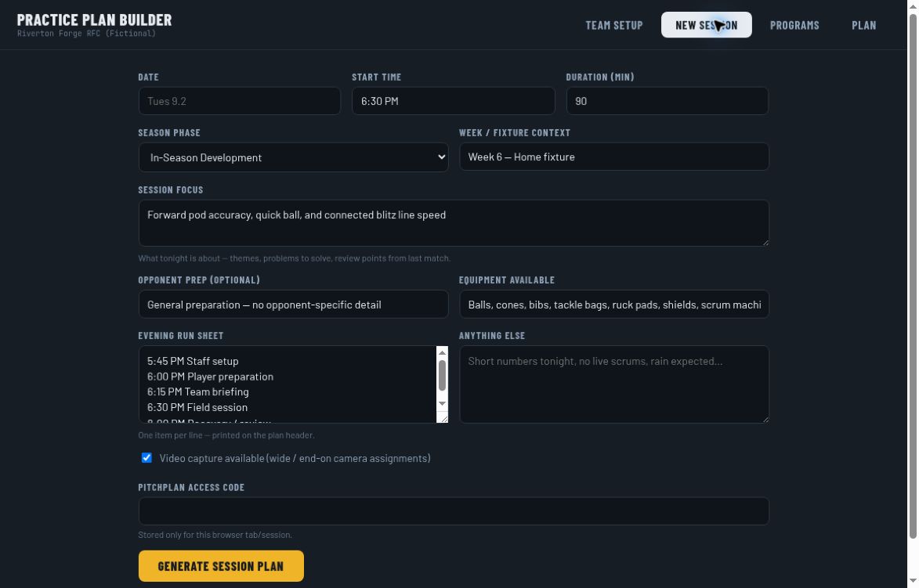Select the New Session tab
Image resolution: width=919 pixels, height=588 pixels.
coord(706,25)
